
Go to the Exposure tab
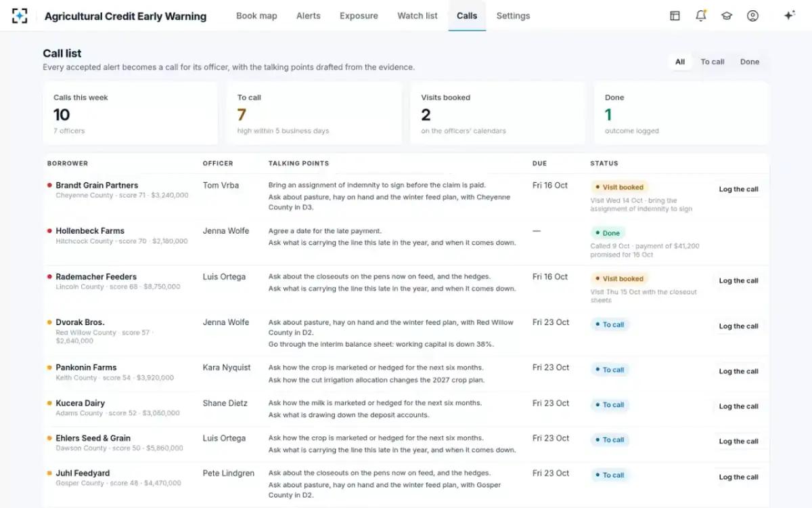click(x=359, y=16)
